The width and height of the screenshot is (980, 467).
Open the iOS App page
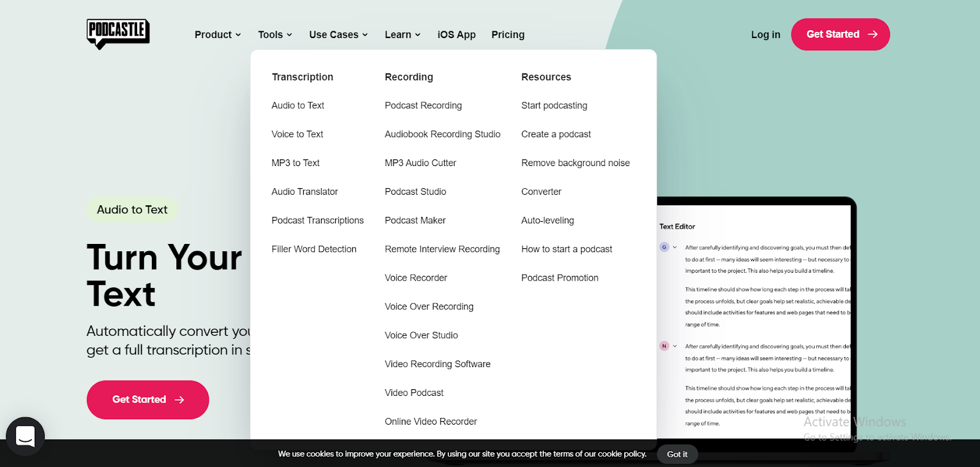pyautogui.click(x=456, y=35)
